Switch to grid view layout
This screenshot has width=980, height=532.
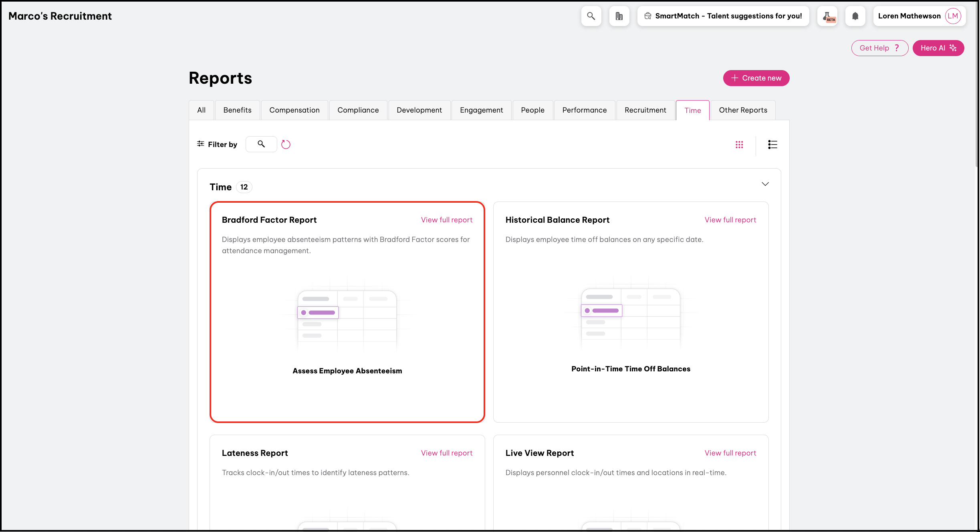click(739, 145)
